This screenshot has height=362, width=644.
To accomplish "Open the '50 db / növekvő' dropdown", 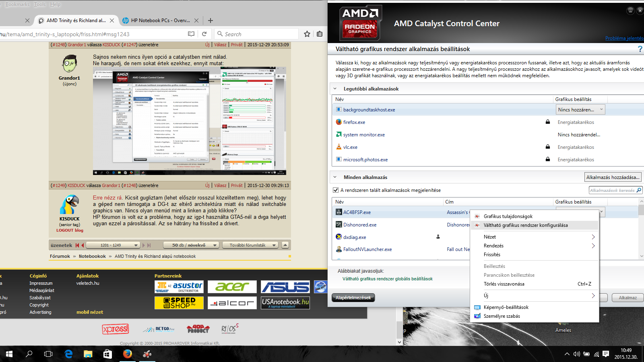I will 191,245.
